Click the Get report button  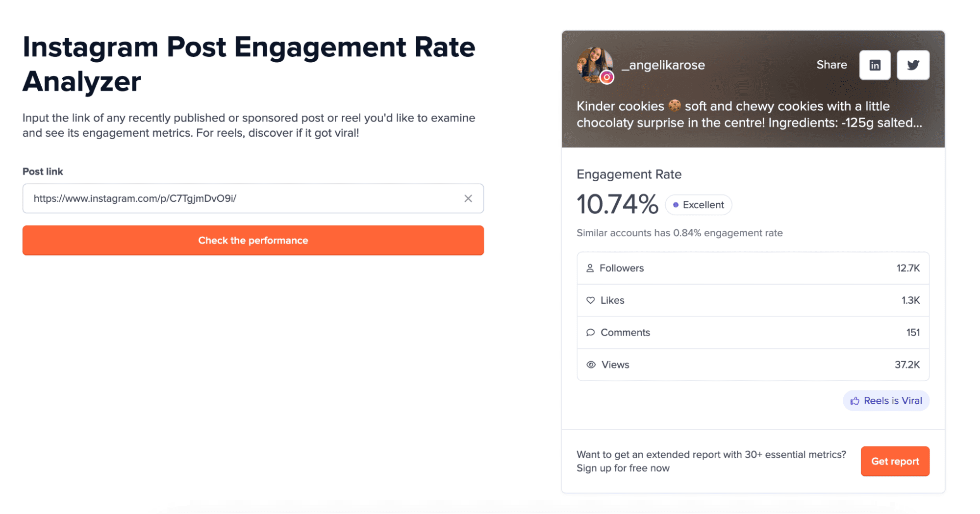895,461
